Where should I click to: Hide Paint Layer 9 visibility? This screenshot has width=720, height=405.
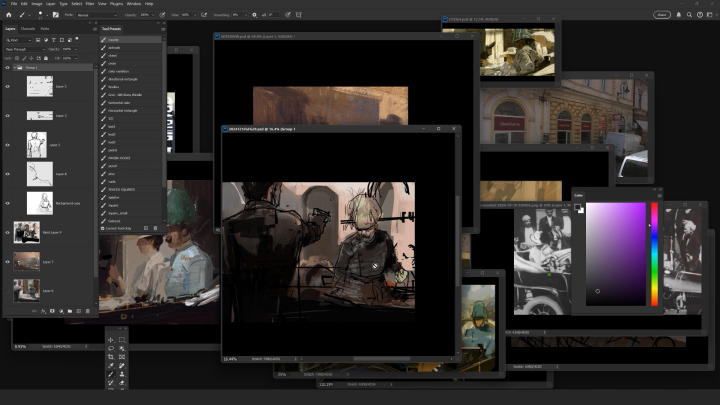point(7,232)
